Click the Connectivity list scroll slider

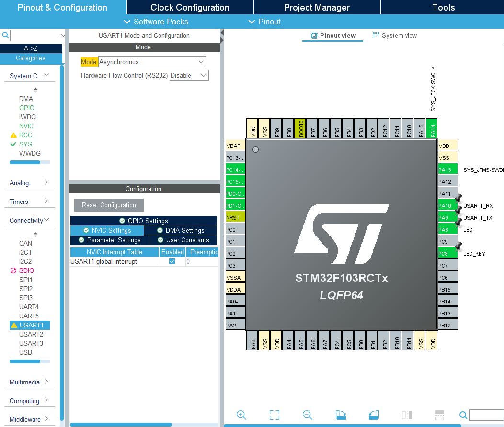[25, 361]
